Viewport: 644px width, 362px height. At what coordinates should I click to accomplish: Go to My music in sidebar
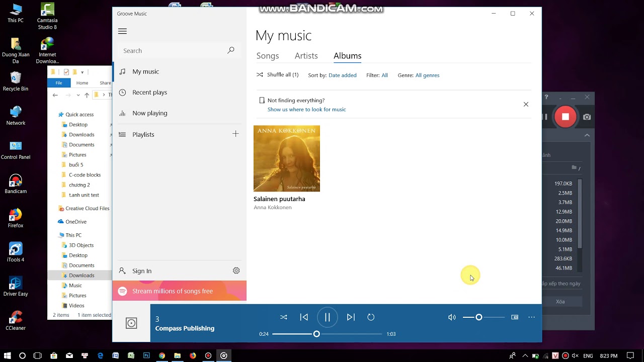pos(180,71)
